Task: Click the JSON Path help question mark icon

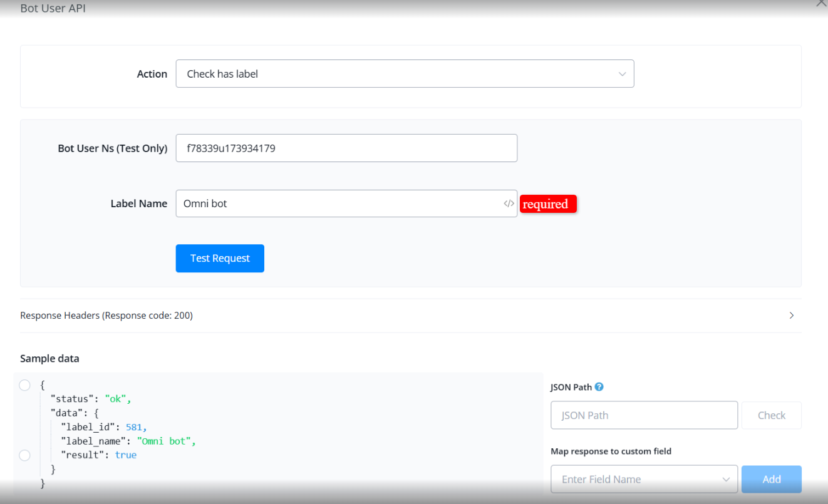Action: click(599, 387)
